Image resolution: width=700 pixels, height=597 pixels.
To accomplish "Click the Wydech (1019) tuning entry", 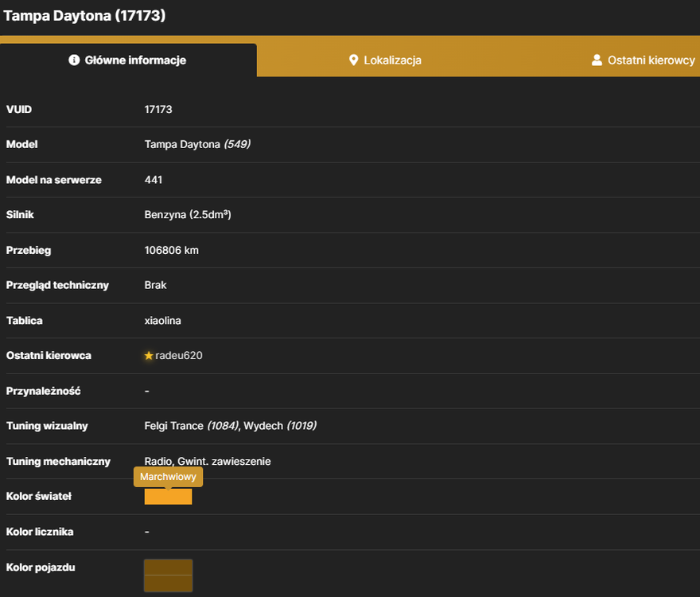I will [280, 426].
